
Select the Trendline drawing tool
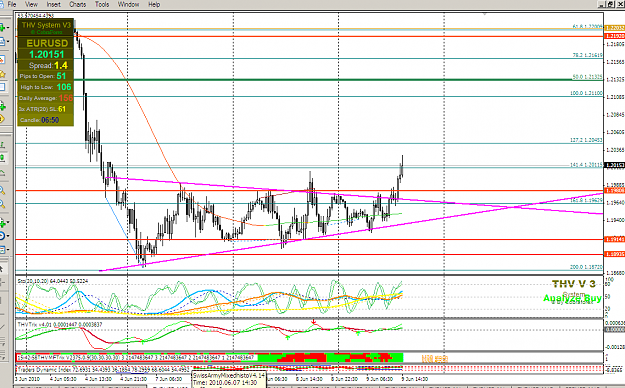point(2,327)
